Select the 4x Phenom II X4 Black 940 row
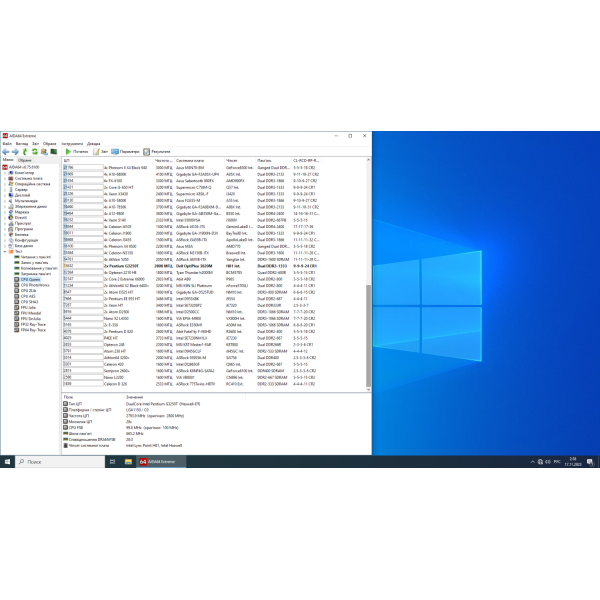This screenshot has width=600, height=600. click(191, 168)
